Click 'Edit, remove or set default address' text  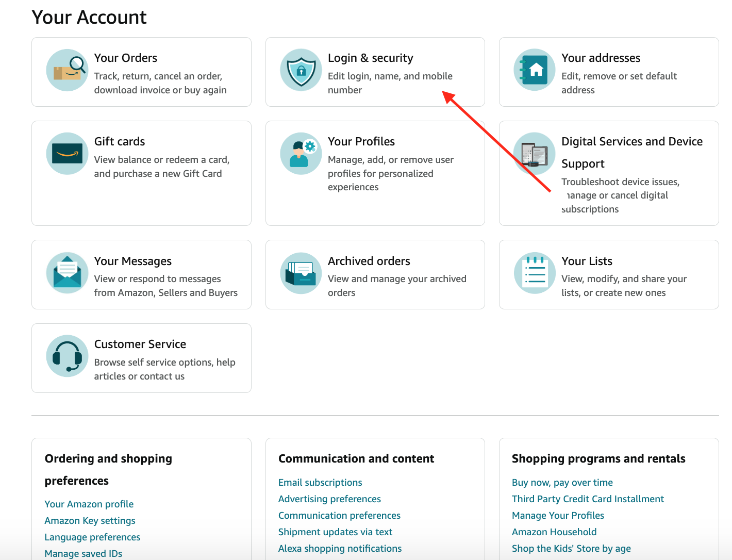[x=619, y=83]
